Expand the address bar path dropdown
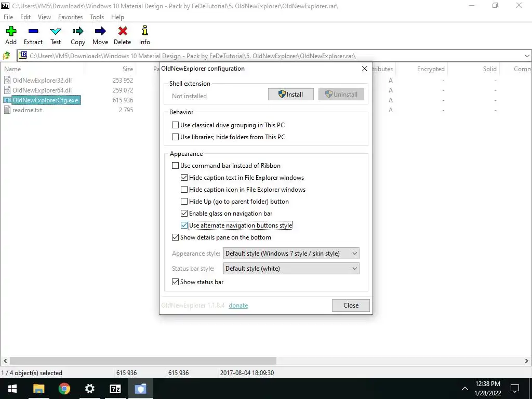 [527, 56]
